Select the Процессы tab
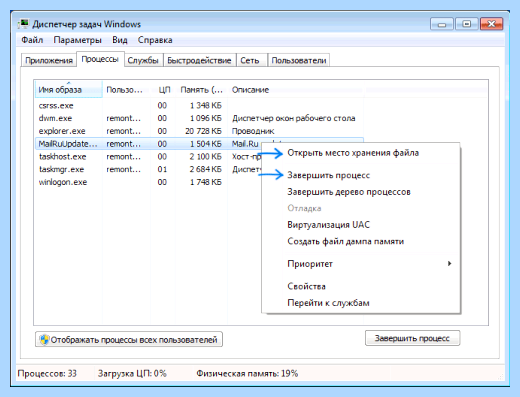This screenshot has height=397, width=520. (x=100, y=59)
